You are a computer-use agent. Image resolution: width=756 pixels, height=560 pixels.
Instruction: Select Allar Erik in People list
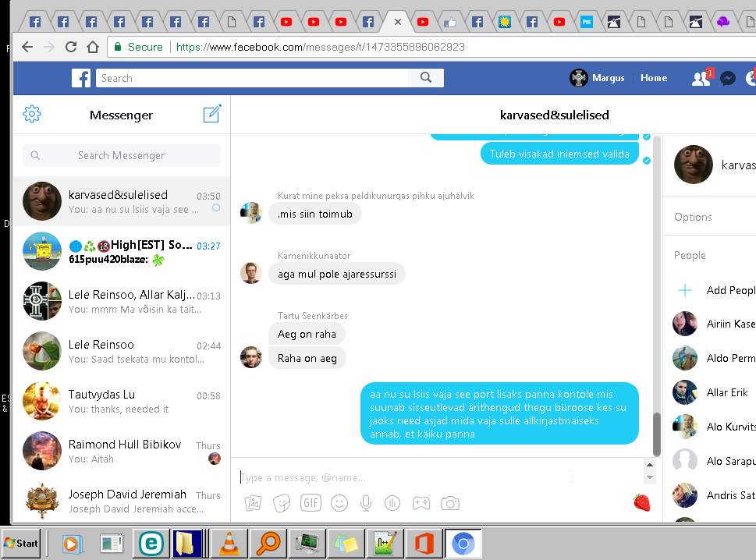pyautogui.click(x=714, y=392)
